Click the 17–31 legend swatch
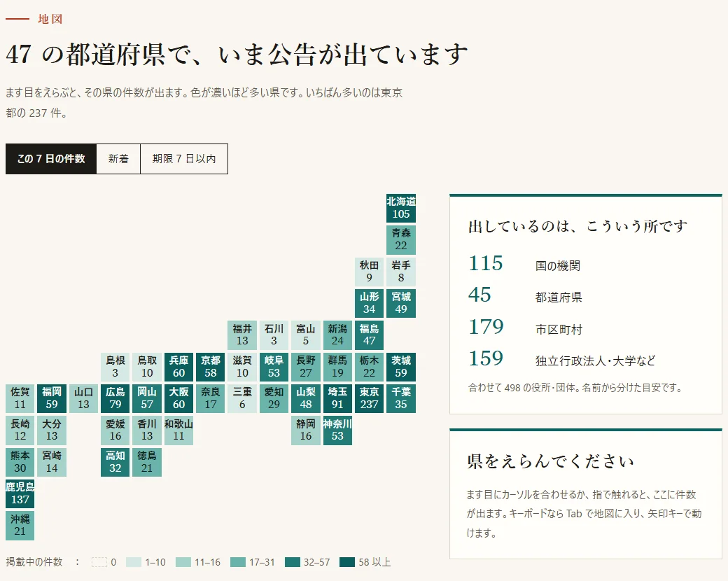The height and width of the screenshot is (581, 728). coord(238,562)
